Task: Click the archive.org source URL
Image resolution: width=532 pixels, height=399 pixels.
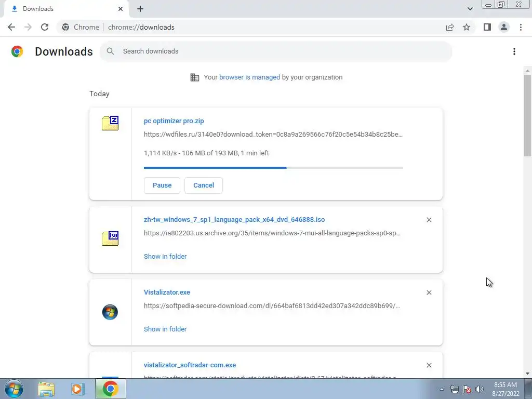Action: point(272,233)
